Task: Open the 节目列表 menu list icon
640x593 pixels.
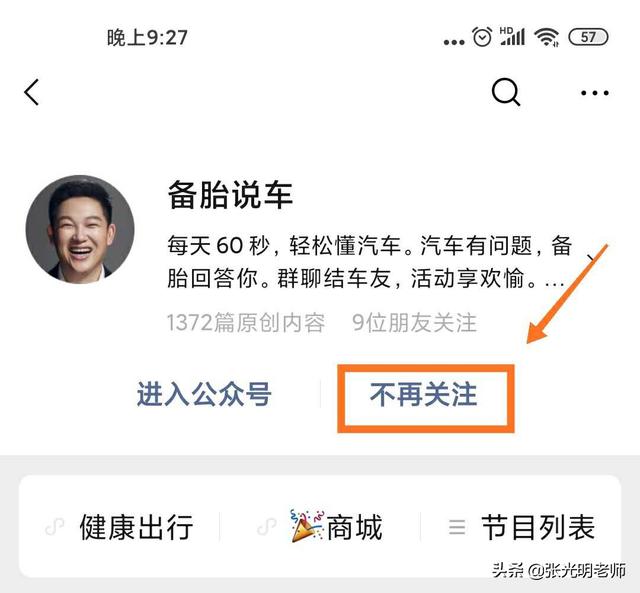Action: click(457, 527)
